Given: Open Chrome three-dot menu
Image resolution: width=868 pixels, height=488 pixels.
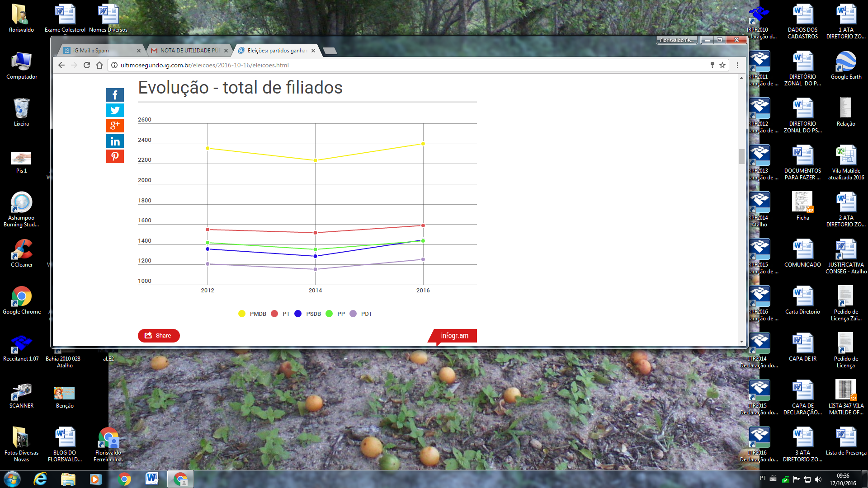Looking at the screenshot, I should coord(737,65).
